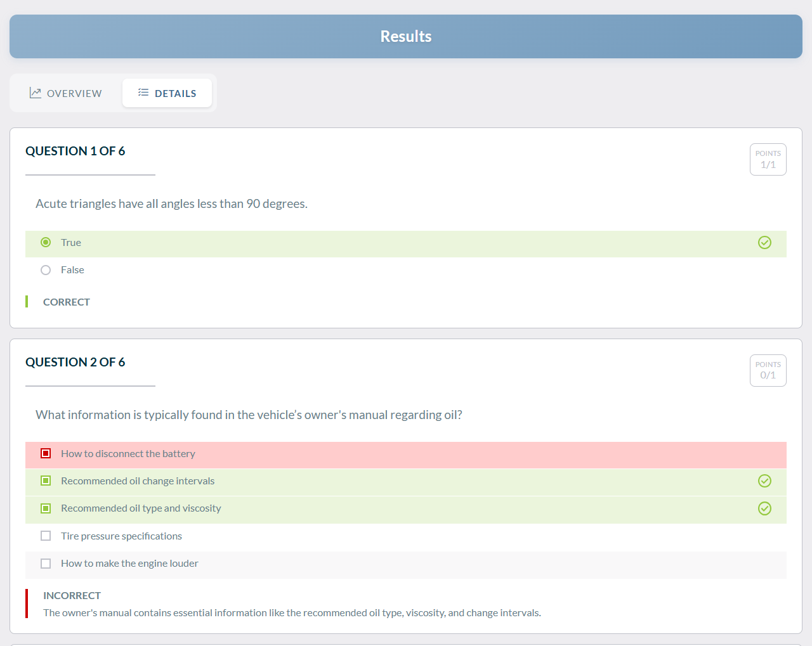Open the Details tab

[167, 93]
